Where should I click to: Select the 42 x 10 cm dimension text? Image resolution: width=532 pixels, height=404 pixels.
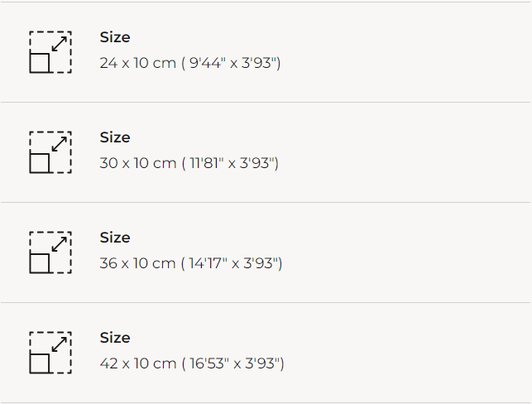tap(137, 363)
